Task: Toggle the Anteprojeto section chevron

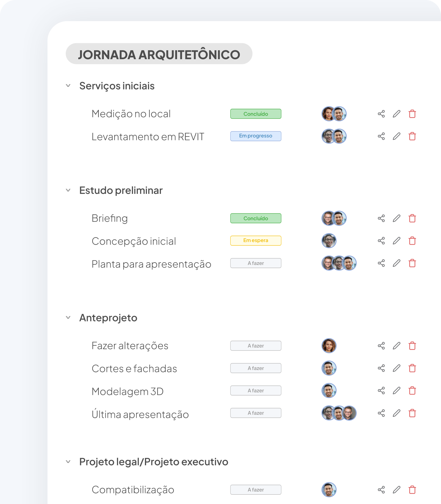Action: (x=68, y=318)
